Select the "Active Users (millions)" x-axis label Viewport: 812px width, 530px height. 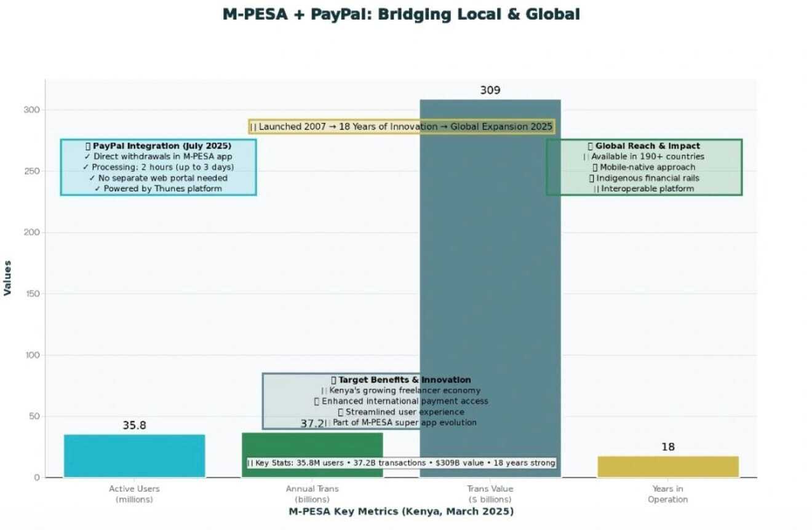134,494
